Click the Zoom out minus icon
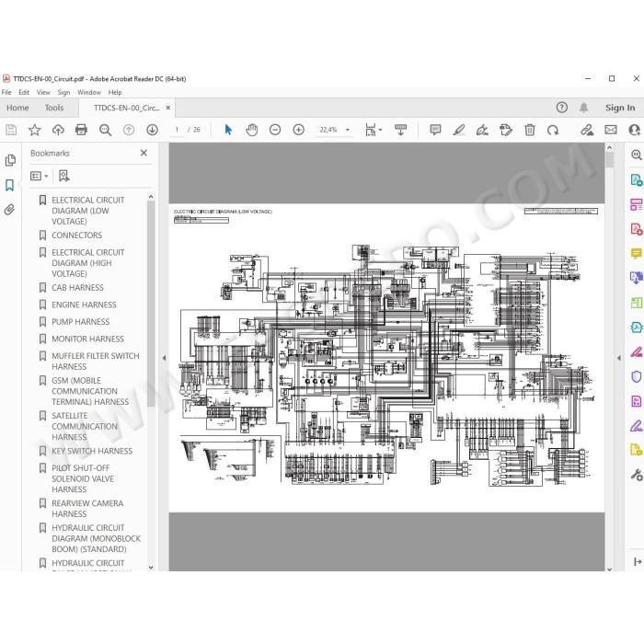644x644 pixels. 275,130
